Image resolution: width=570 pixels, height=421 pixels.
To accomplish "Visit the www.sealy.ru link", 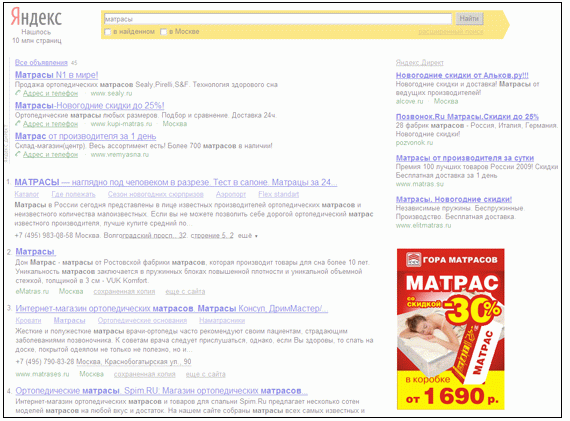I will click(x=111, y=93).
